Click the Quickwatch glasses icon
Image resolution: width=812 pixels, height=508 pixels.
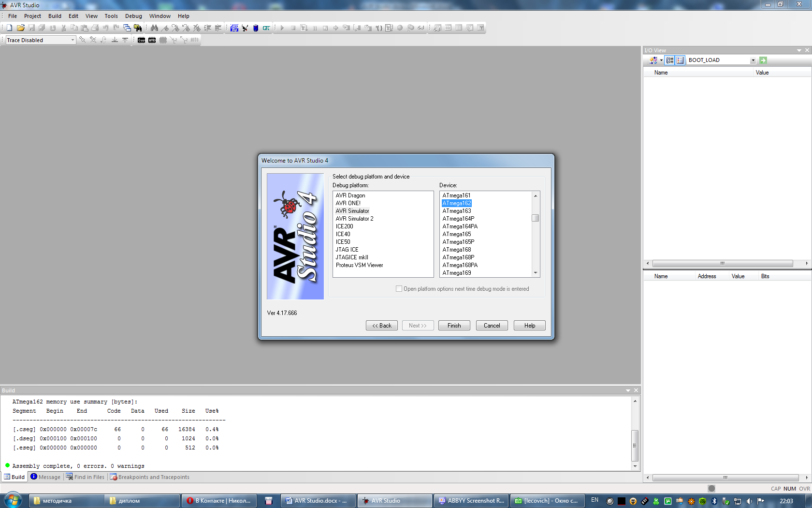pos(421,28)
